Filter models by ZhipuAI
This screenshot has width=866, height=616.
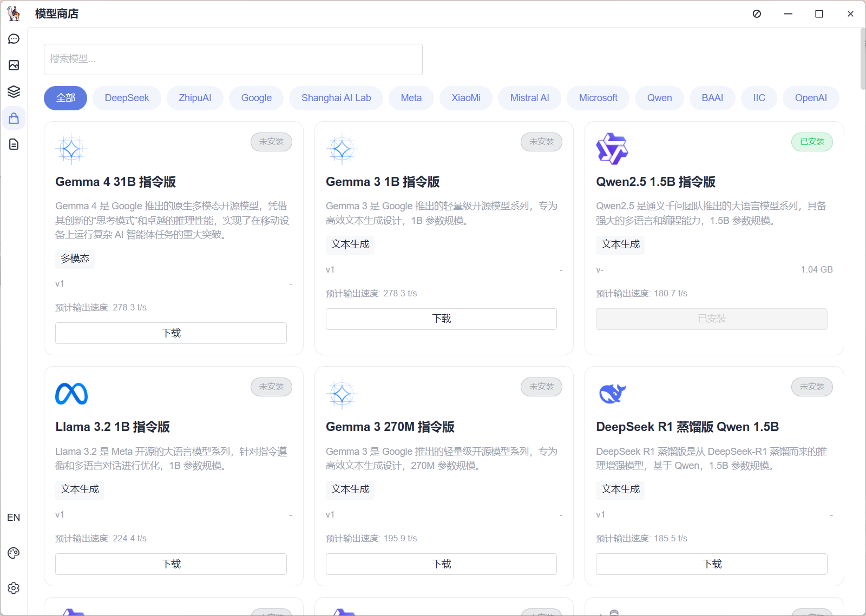click(x=195, y=98)
